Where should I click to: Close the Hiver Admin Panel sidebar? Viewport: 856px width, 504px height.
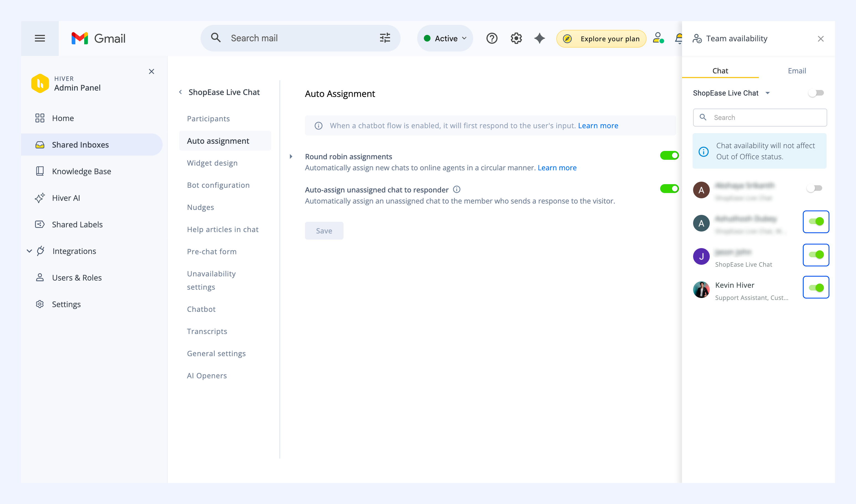point(152,71)
